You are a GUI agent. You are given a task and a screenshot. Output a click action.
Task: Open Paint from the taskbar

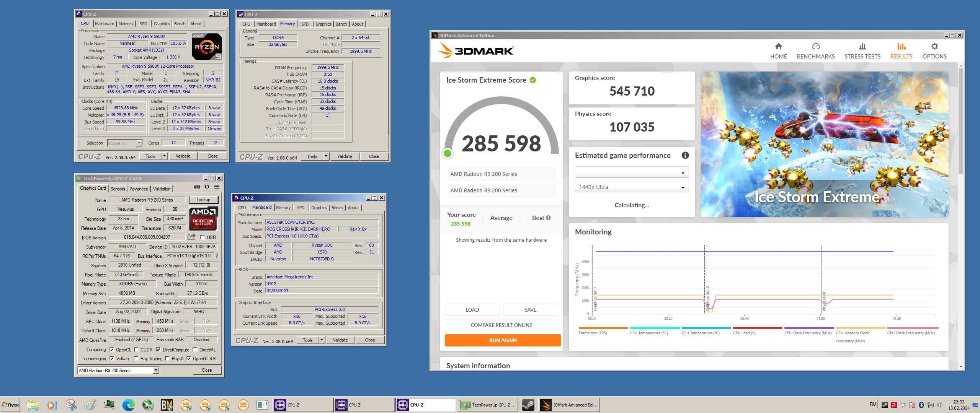click(90, 405)
